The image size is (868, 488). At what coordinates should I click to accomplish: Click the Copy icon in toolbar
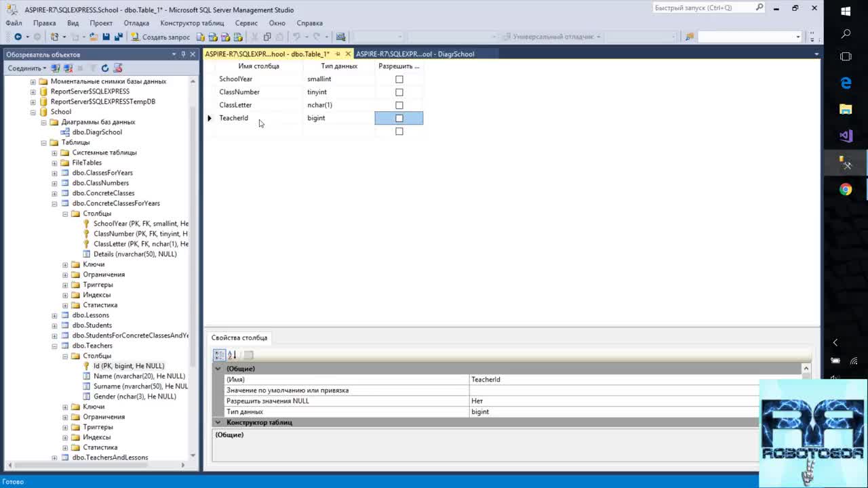(x=267, y=37)
